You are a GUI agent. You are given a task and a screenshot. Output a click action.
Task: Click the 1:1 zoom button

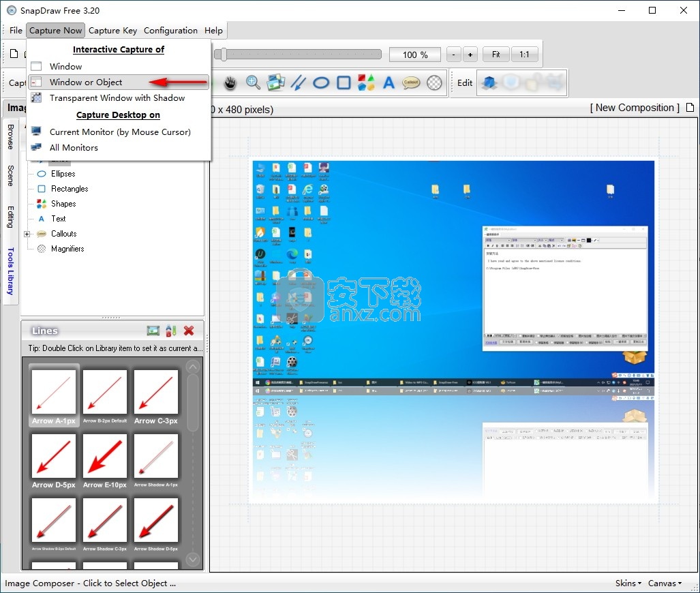[524, 55]
